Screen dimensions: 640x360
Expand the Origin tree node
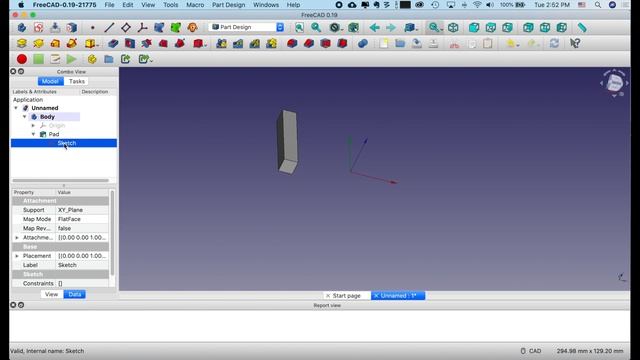33,126
